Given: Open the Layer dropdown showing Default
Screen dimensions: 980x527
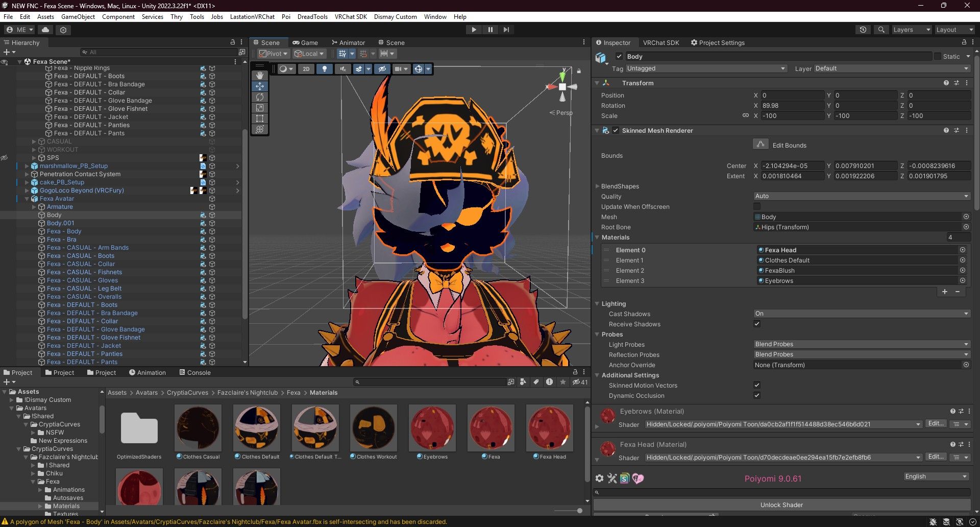Looking at the screenshot, I should pos(892,68).
